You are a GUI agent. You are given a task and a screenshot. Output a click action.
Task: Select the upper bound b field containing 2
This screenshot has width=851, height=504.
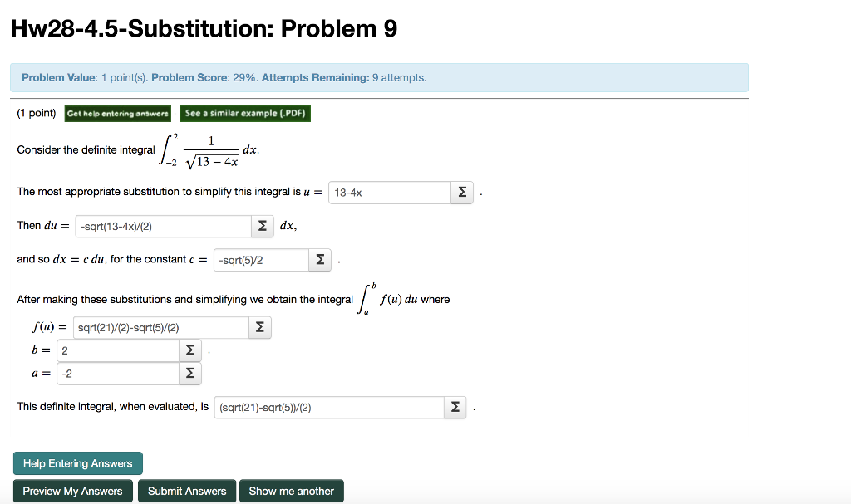click(x=117, y=350)
